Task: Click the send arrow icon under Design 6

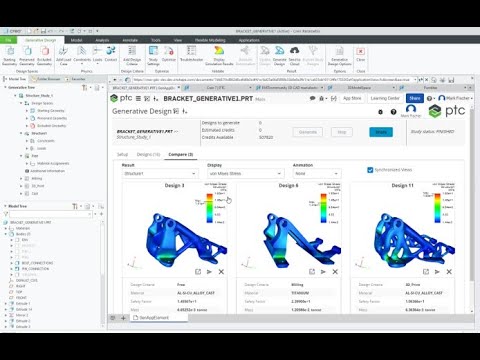Action: pos(323,272)
